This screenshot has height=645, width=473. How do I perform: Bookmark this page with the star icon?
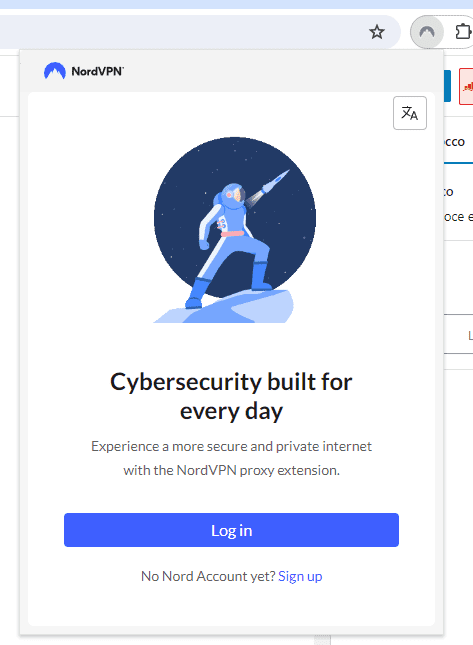[x=376, y=32]
